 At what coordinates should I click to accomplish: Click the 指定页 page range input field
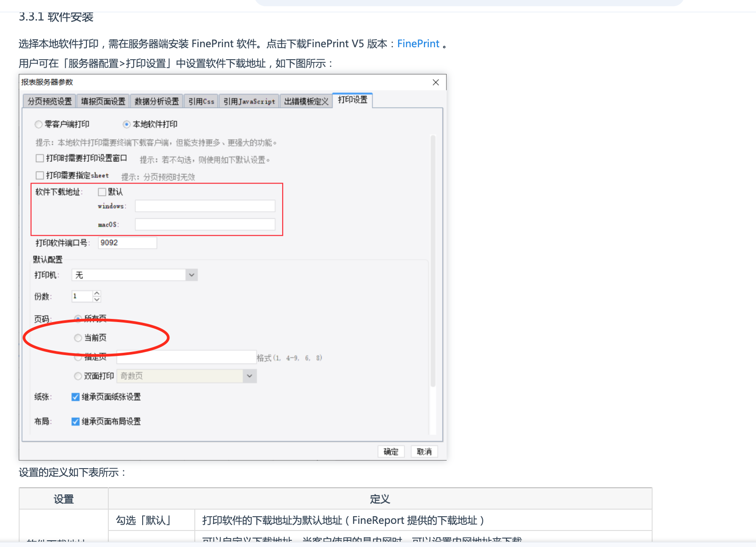[x=186, y=357]
